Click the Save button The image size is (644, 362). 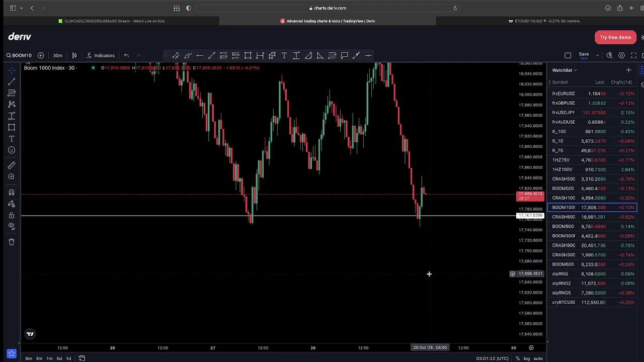pos(584,55)
